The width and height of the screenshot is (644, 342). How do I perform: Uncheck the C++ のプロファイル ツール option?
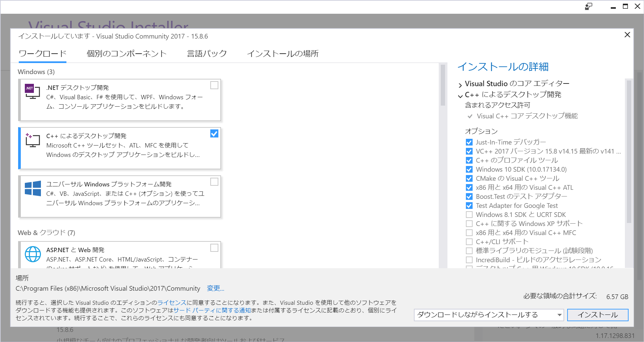coord(469,160)
